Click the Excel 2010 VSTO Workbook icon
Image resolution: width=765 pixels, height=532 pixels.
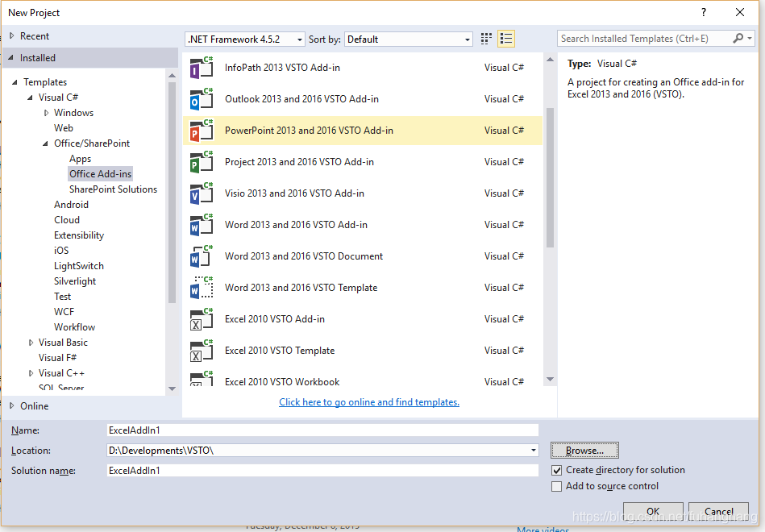coord(201,379)
